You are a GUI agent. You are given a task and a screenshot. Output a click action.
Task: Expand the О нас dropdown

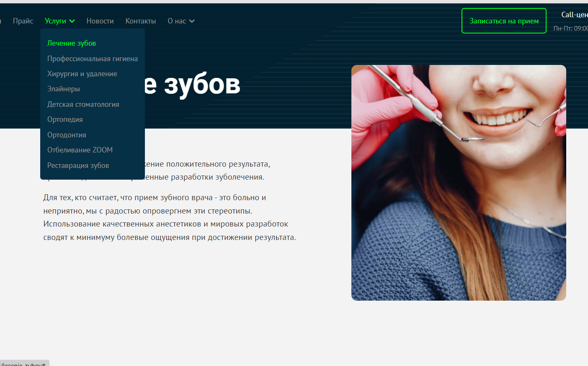pyautogui.click(x=177, y=21)
